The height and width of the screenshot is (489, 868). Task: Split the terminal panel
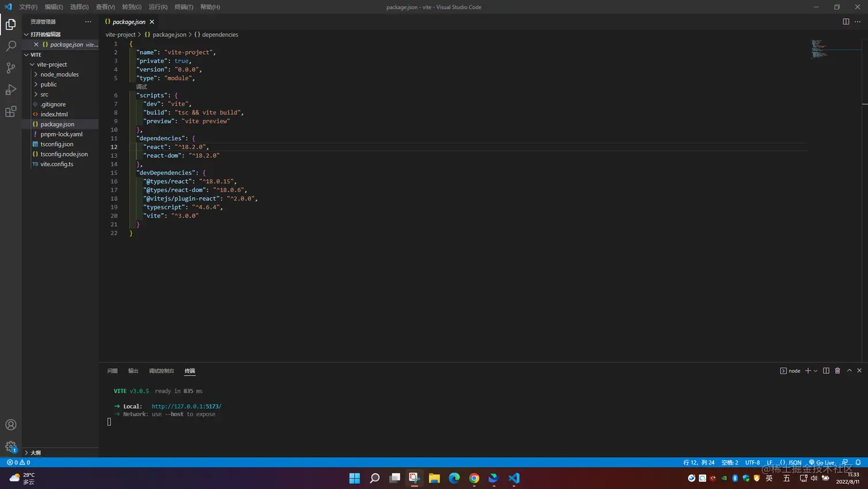[x=826, y=371]
